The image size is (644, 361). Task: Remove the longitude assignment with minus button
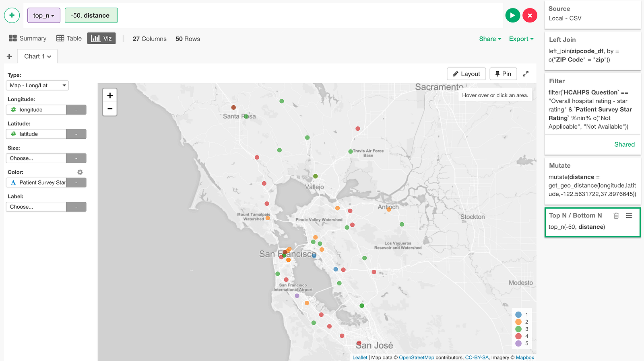pos(76,110)
